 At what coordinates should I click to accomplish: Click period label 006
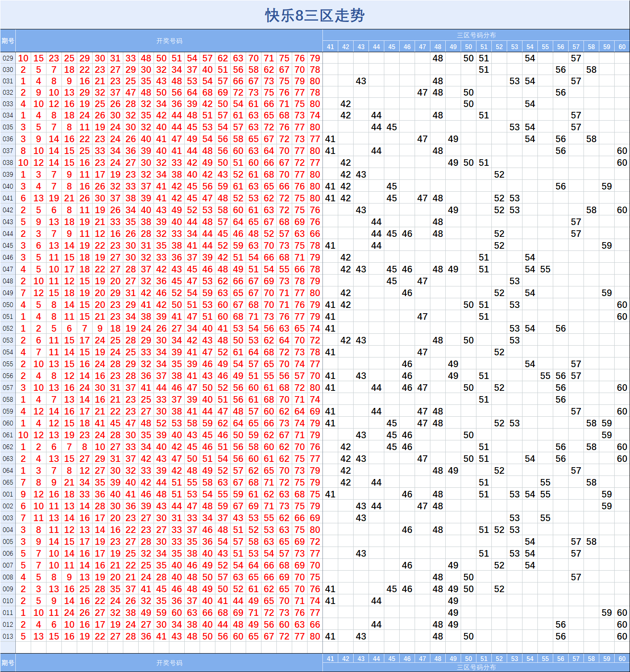click(x=8, y=554)
